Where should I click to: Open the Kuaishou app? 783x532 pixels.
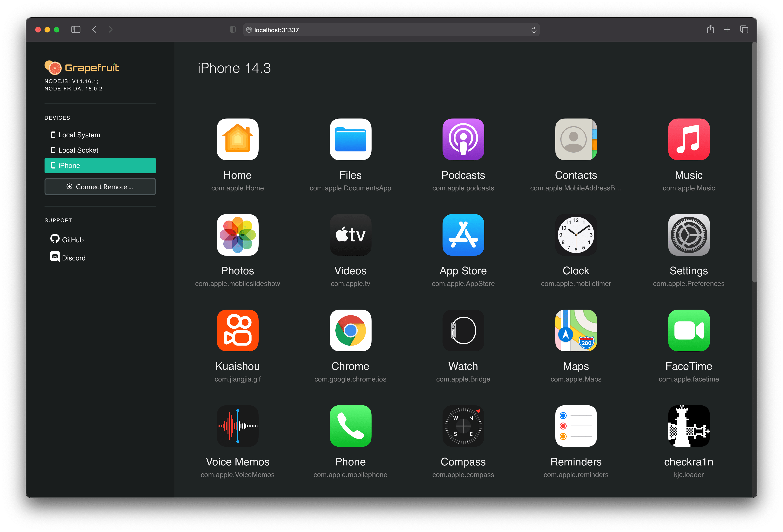pos(237,330)
